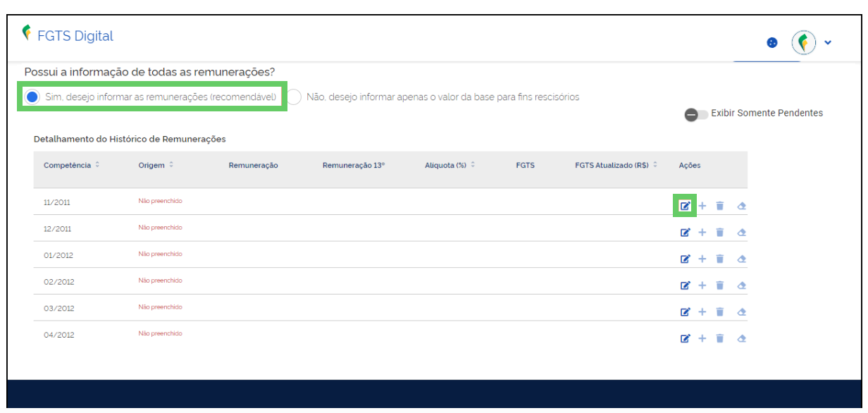The width and height of the screenshot is (868, 413).
Task: Add entry to 12/2011 row
Action: click(x=702, y=233)
